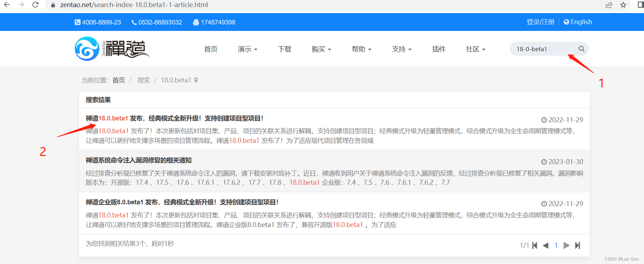Screen dimensions: 644x264
Task: Expand the 社区 dropdown menu
Action: 476,49
